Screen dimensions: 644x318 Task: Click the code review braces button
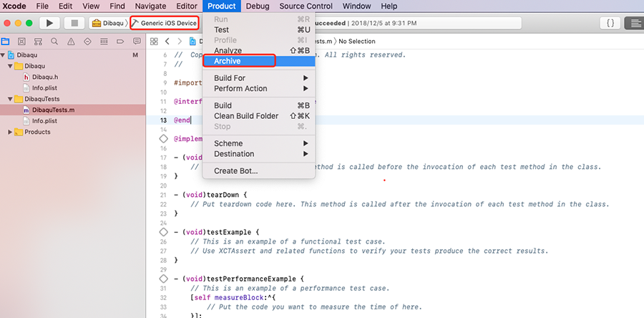pyautogui.click(x=610, y=23)
